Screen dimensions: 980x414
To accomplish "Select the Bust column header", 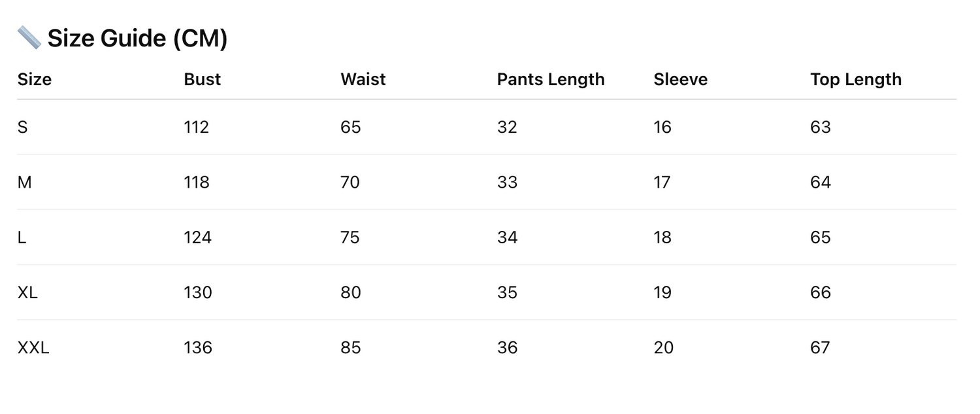I will pyautogui.click(x=203, y=80).
